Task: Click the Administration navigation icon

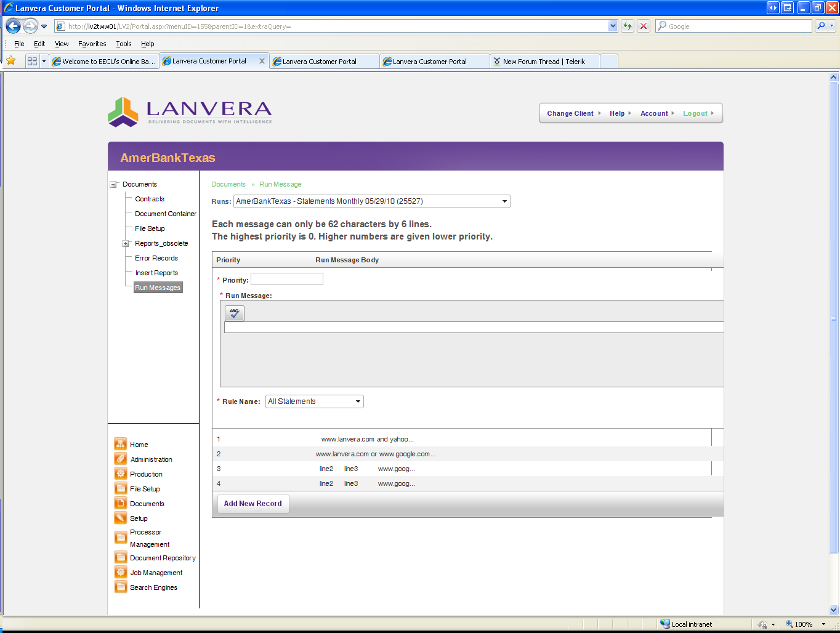Action: [121, 459]
